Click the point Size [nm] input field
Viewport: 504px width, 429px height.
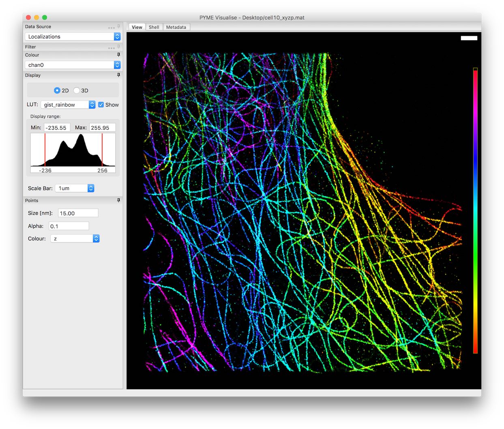pyautogui.click(x=78, y=213)
